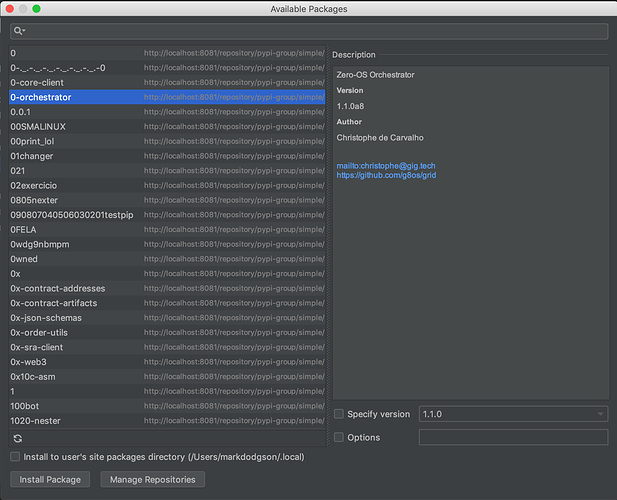Select the 0wned package
Viewport: 617px width, 500px height.
pyautogui.click(x=167, y=259)
